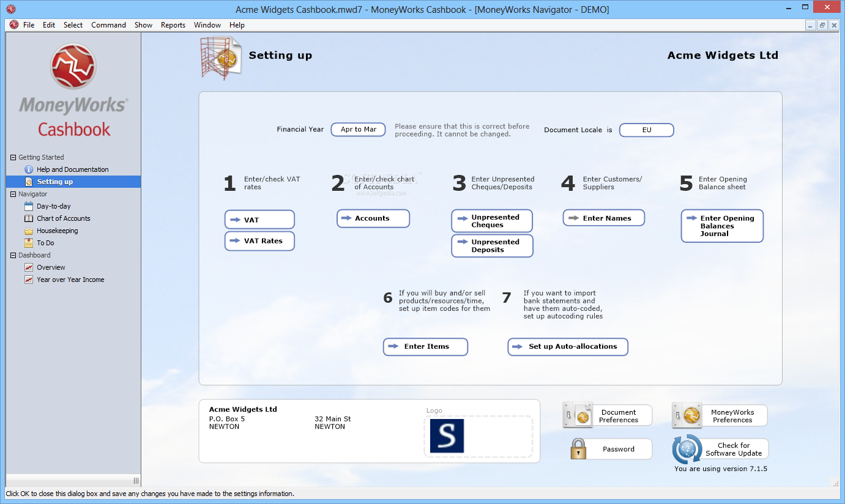Click the Day-to-day calendar icon
The height and width of the screenshot is (504, 845).
28,206
